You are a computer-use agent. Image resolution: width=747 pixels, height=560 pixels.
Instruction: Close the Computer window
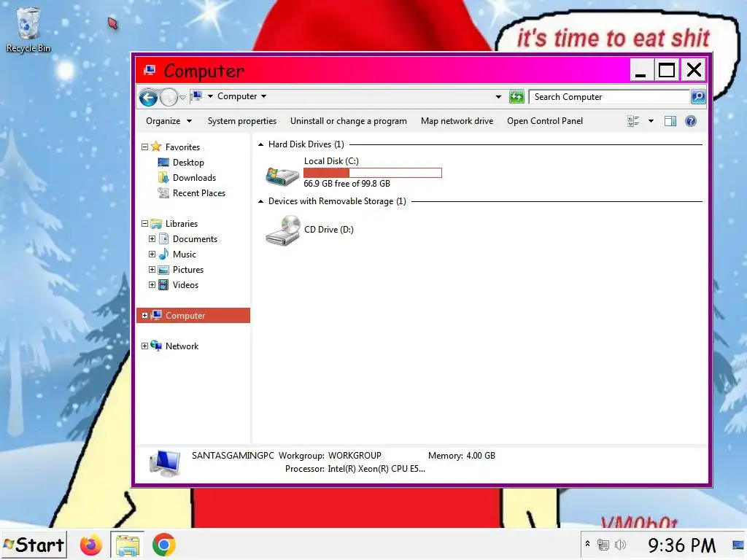(694, 70)
